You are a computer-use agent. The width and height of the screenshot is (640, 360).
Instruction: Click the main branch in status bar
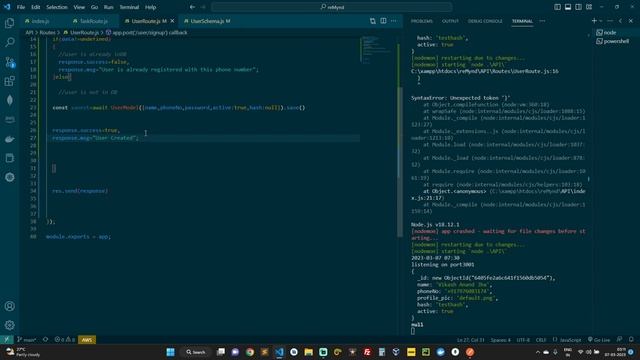27,340
